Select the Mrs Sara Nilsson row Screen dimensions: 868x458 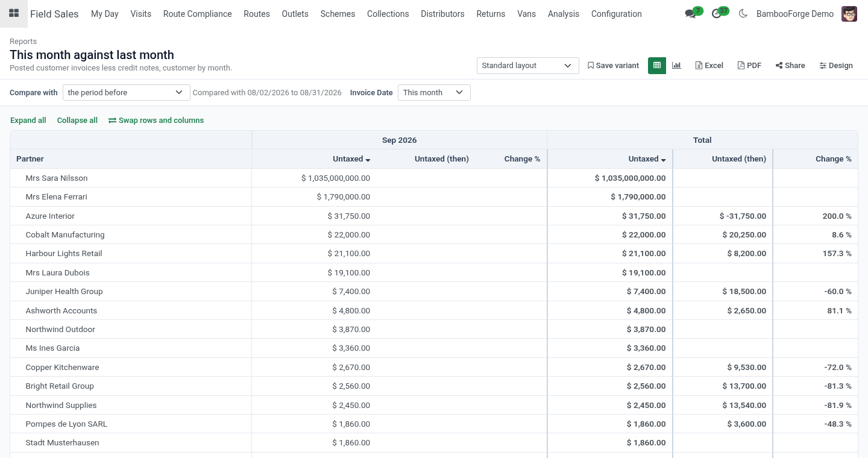pos(434,178)
